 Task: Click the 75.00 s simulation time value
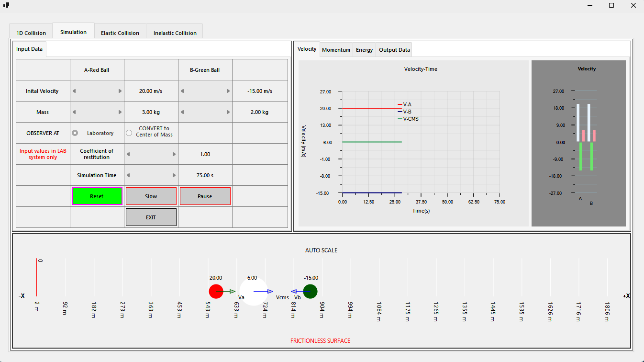pyautogui.click(x=205, y=175)
